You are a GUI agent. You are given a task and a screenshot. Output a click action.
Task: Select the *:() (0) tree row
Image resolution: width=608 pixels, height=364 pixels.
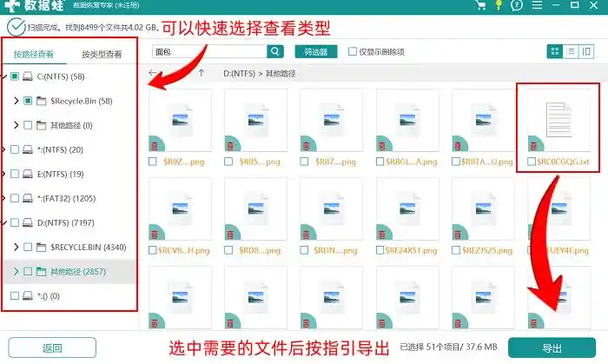[69, 295]
